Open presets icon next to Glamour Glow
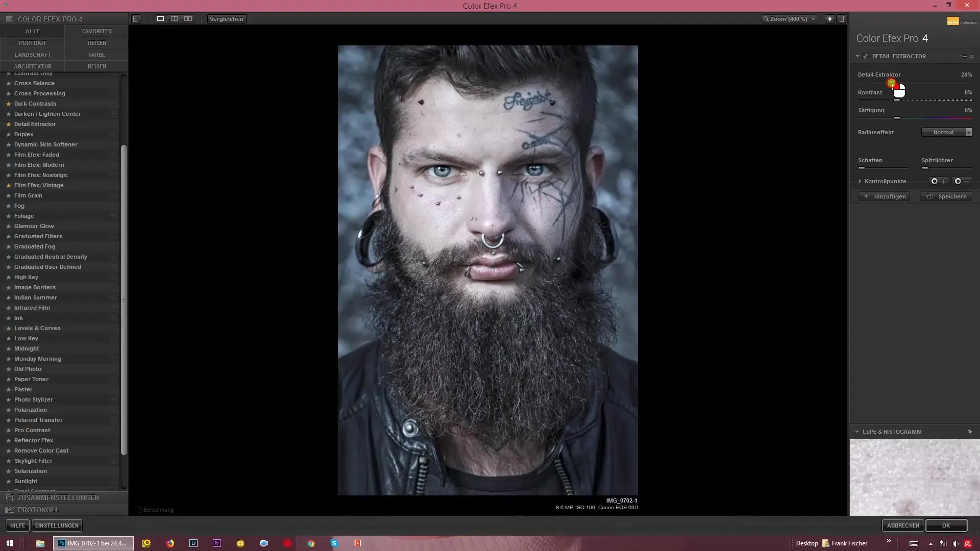Viewport: 980px width, 551px height. click(113, 226)
